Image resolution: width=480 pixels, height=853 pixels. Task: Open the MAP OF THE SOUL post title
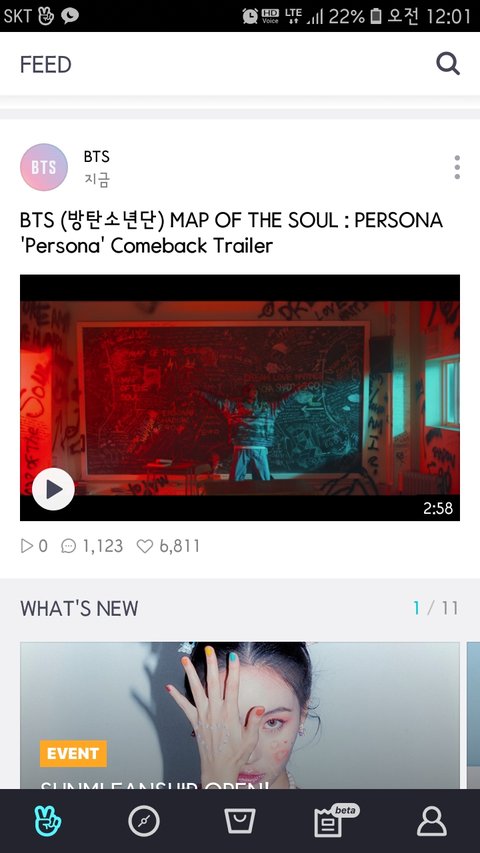tap(231, 233)
